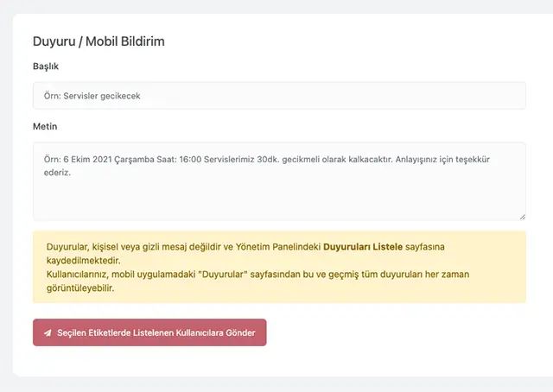Click the Başlık field label
Image resolution: width=553 pixels, height=392 pixels.
pos(46,66)
